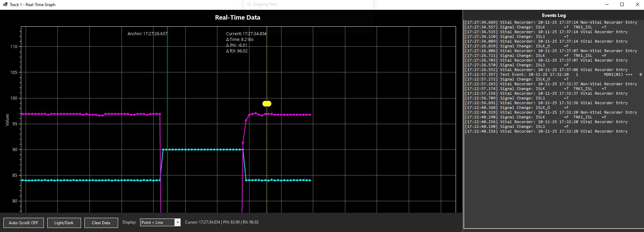The width and height of the screenshot is (644, 232).
Task: Click the Current 17:27:34.854 label
Action: pyautogui.click(x=246, y=34)
